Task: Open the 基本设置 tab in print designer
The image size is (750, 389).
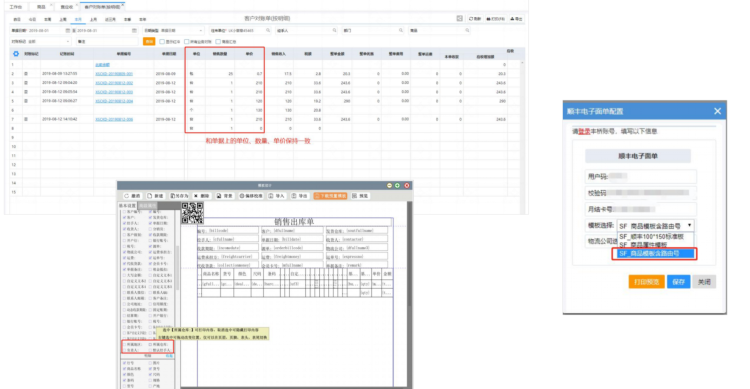Action: coord(127,205)
